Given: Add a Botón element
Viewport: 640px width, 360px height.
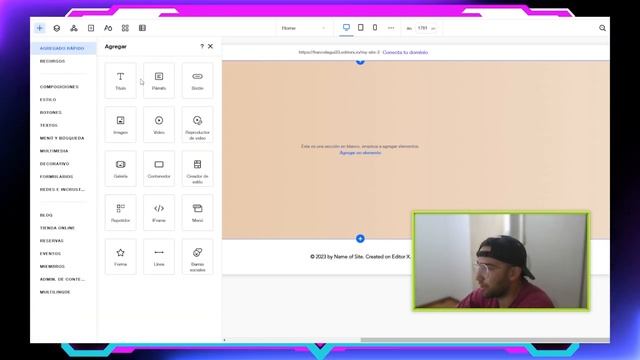Looking at the screenshot, I should [x=198, y=81].
